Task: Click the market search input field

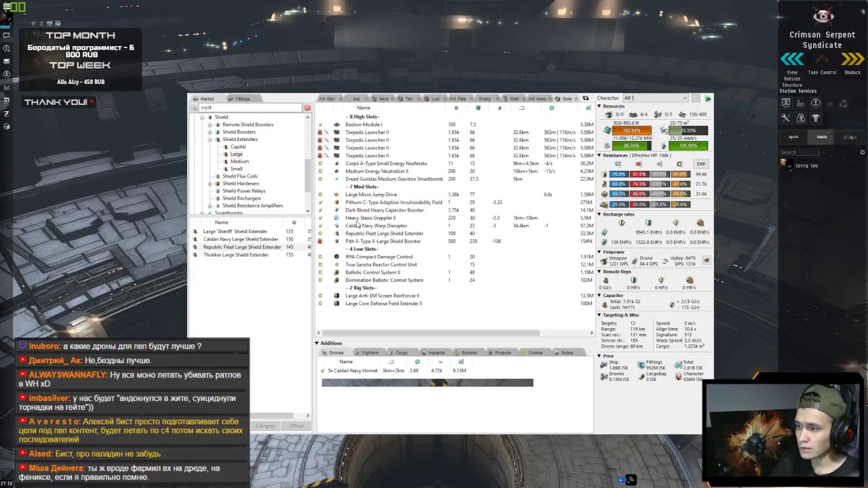Action: [250, 108]
